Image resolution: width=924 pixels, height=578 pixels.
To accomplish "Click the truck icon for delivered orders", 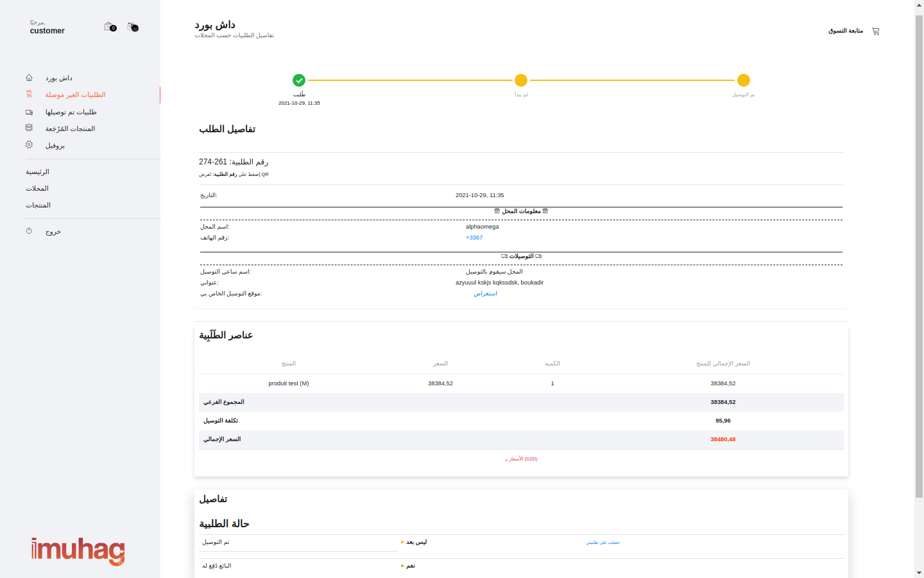I will tap(29, 112).
